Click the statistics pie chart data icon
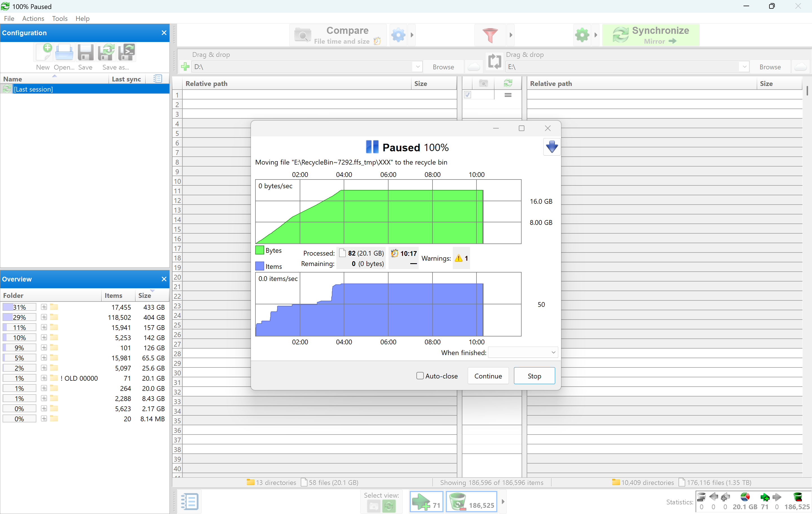 tap(745, 497)
